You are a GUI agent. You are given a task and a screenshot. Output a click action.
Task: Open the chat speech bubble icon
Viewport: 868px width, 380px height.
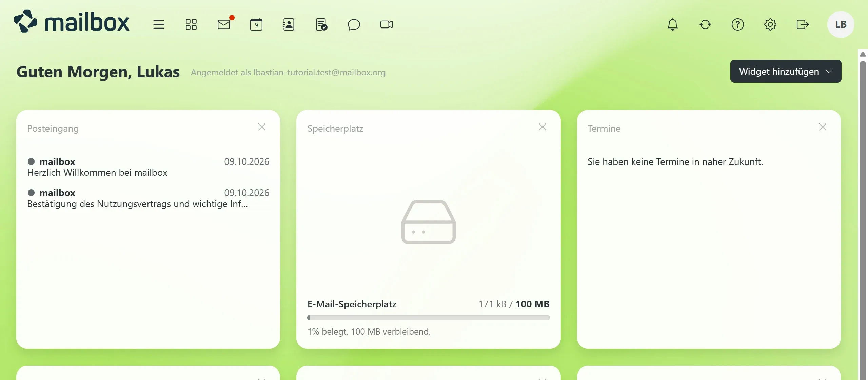tap(354, 24)
